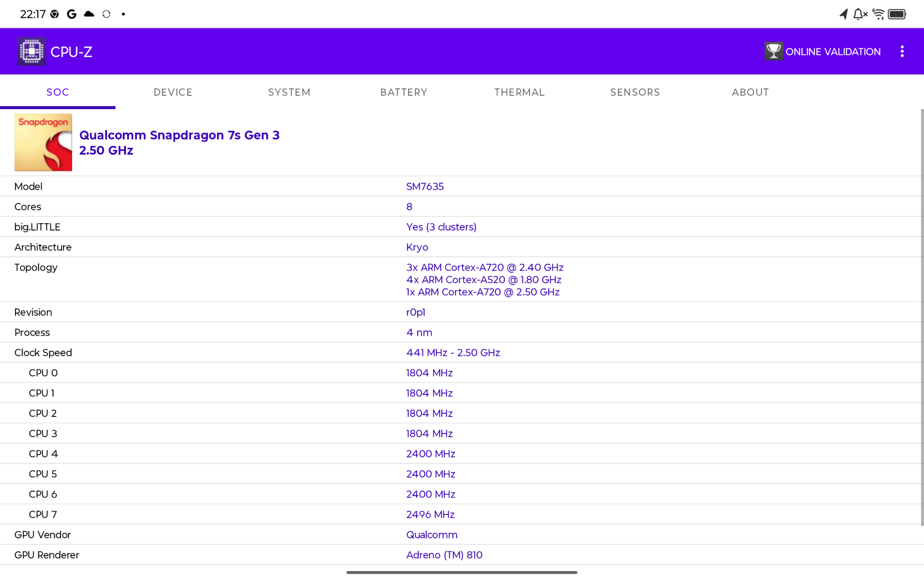Tap the big.LITTLE row label

coord(37,227)
